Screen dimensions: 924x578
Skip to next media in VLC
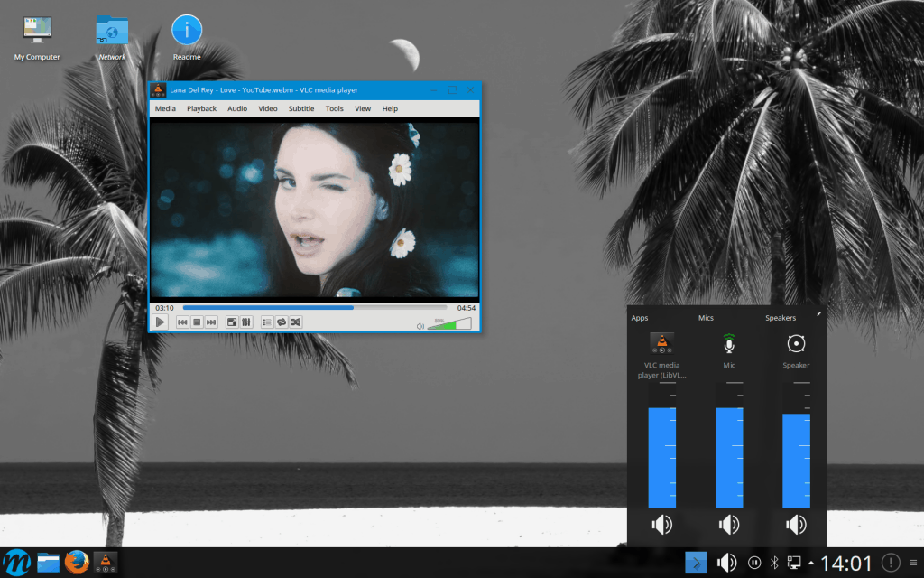coord(211,322)
